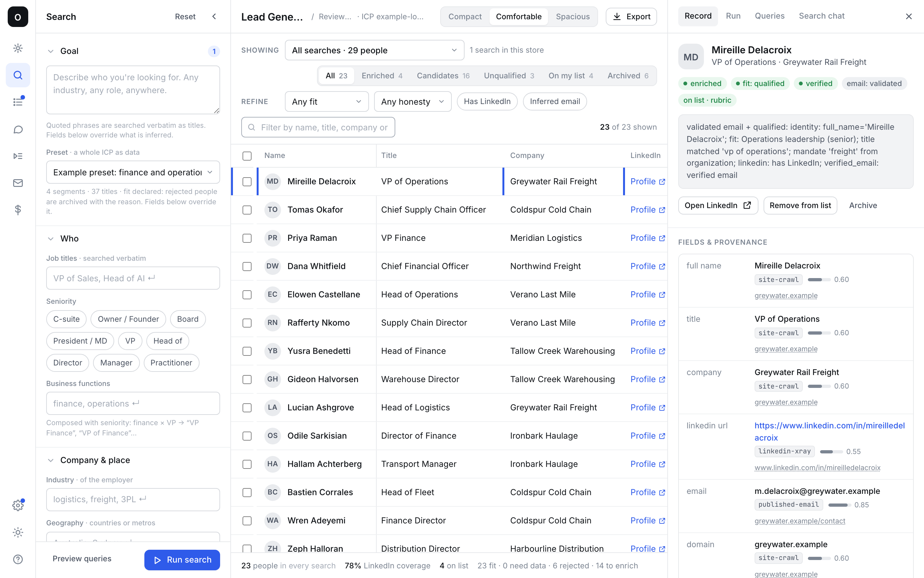Switch to the Queries tab
Viewport: 924px width, 578px height.
[x=769, y=16]
